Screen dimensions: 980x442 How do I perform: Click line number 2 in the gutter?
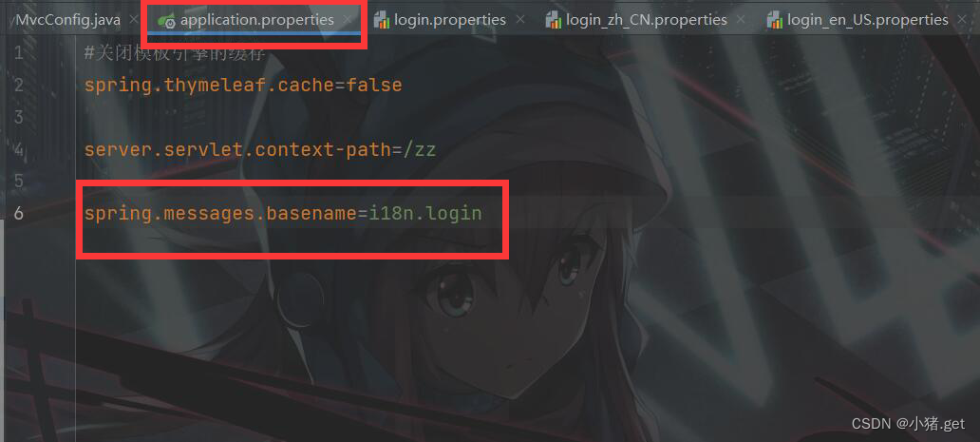click(x=18, y=85)
